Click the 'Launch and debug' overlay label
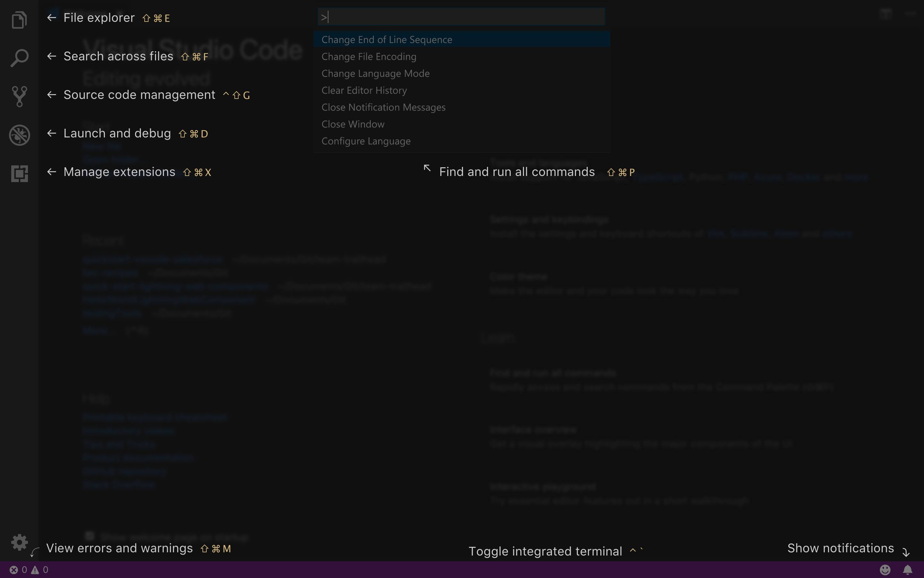924x578 pixels. tap(117, 133)
